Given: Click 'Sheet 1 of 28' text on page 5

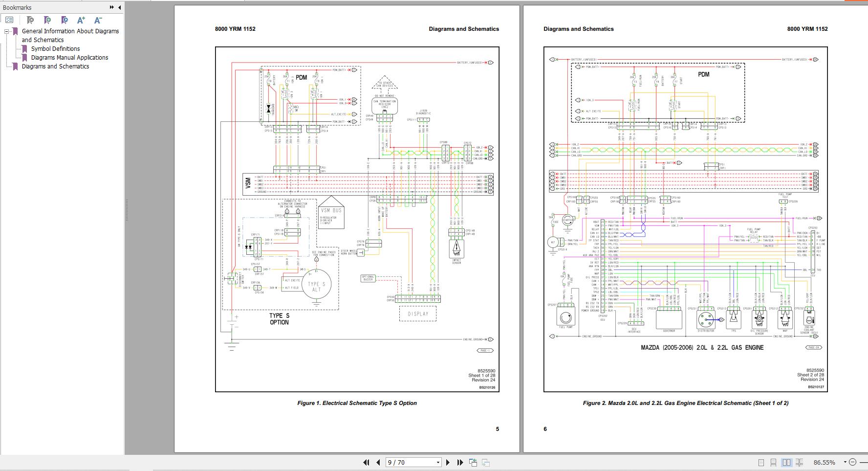Looking at the screenshot, I should pyautogui.click(x=481, y=376).
